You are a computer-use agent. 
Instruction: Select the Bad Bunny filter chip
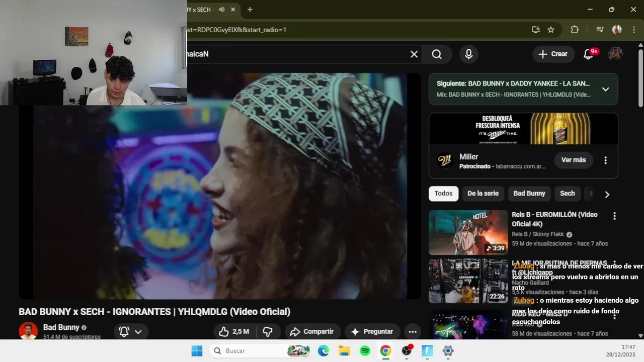(x=529, y=194)
